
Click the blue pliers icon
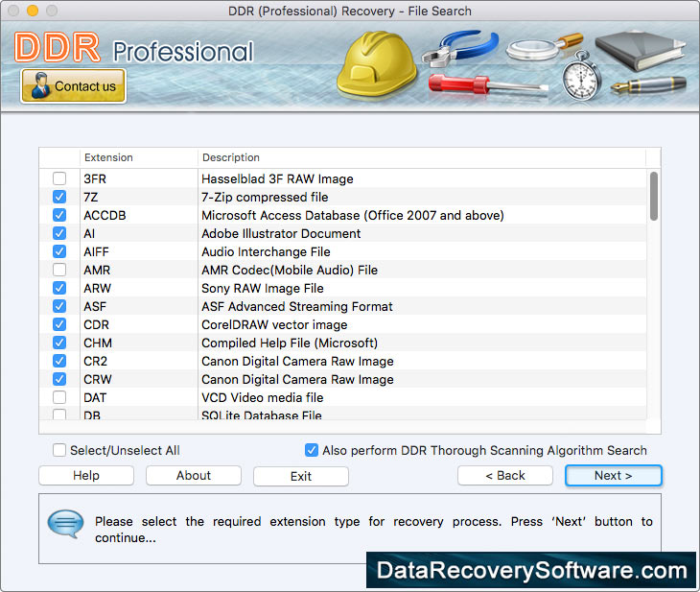[460, 48]
